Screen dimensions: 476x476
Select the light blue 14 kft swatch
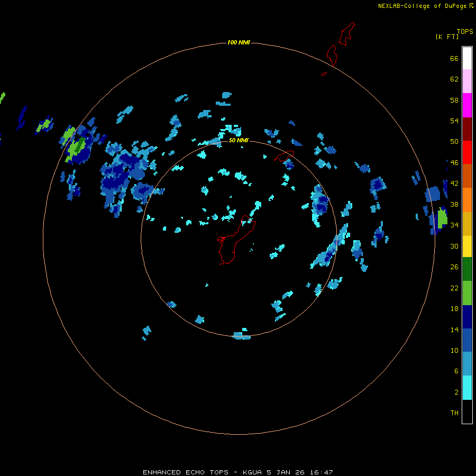coord(467,363)
